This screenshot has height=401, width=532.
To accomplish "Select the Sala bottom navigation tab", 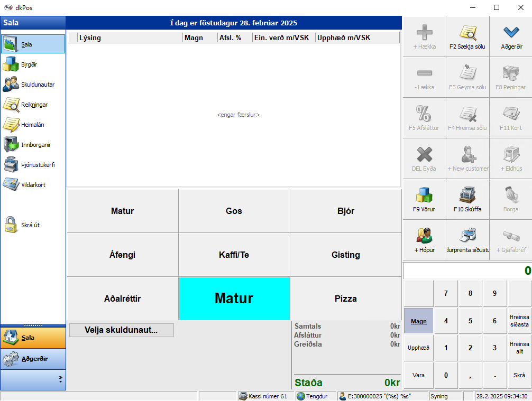I will coord(33,338).
